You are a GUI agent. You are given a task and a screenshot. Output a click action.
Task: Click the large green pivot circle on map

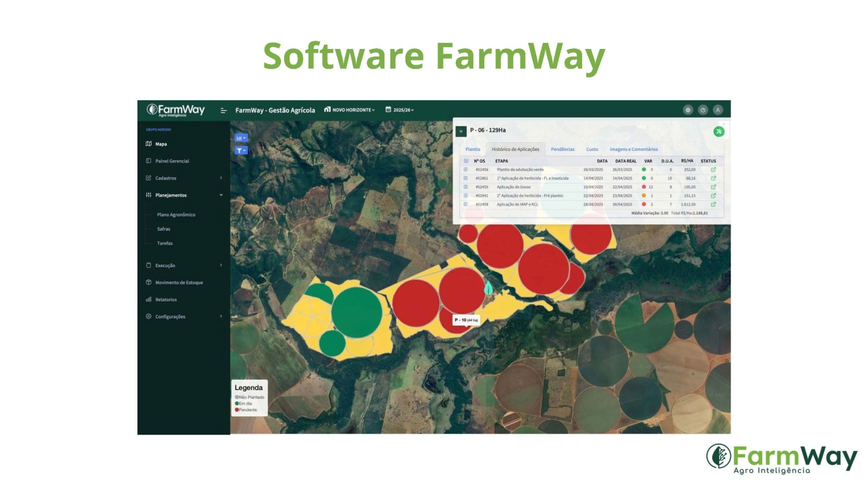coord(357,312)
